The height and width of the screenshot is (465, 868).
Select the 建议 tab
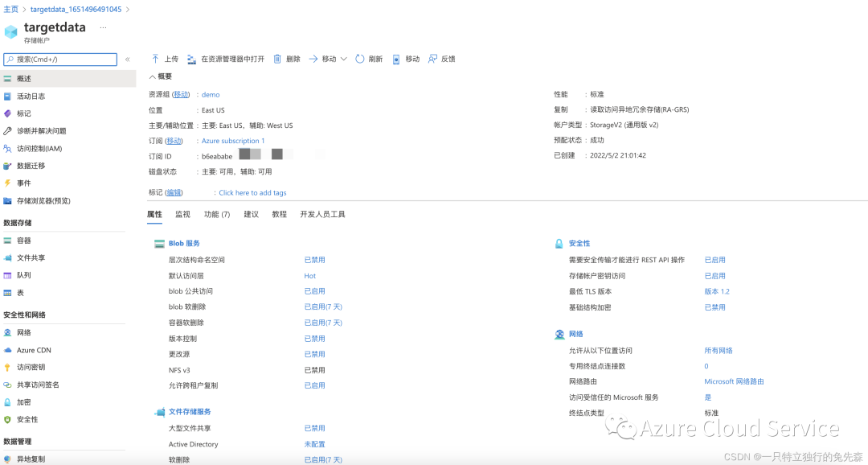(x=252, y=215)
